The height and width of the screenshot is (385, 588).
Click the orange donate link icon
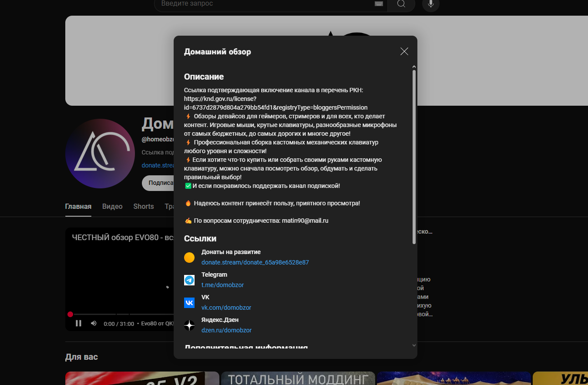pyautogui.click(x=189, y=258)
